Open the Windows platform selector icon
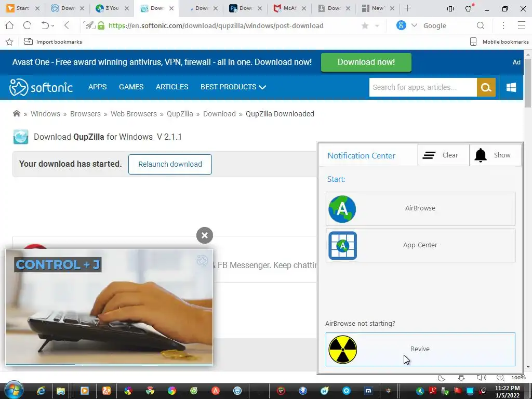 pos(511,87)
